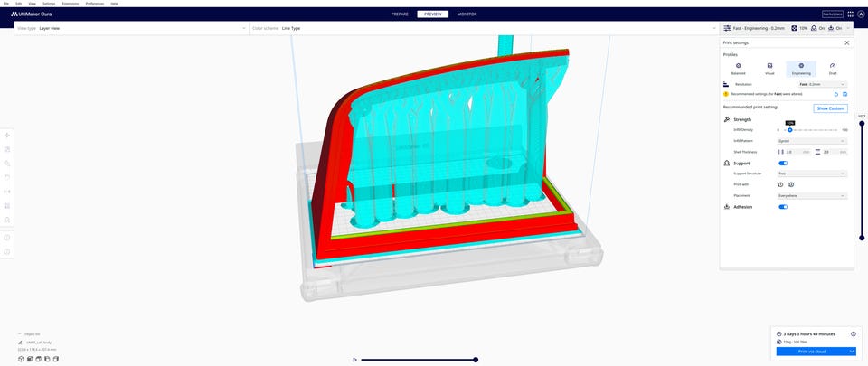Switch to left view camera icon

[47, 359]
